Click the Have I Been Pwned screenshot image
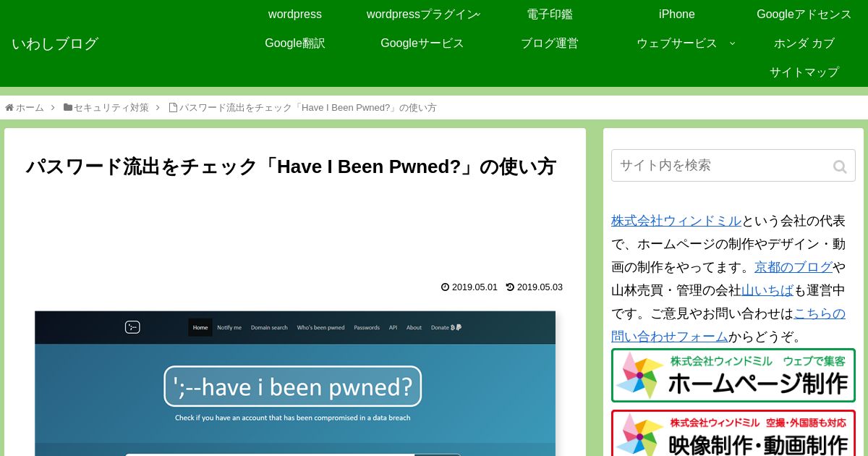 pyautogui.click(x=295, y=384)
